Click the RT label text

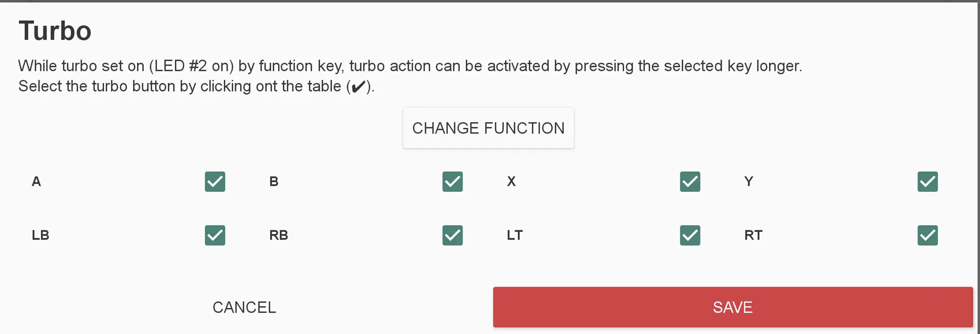coord(753,235)
